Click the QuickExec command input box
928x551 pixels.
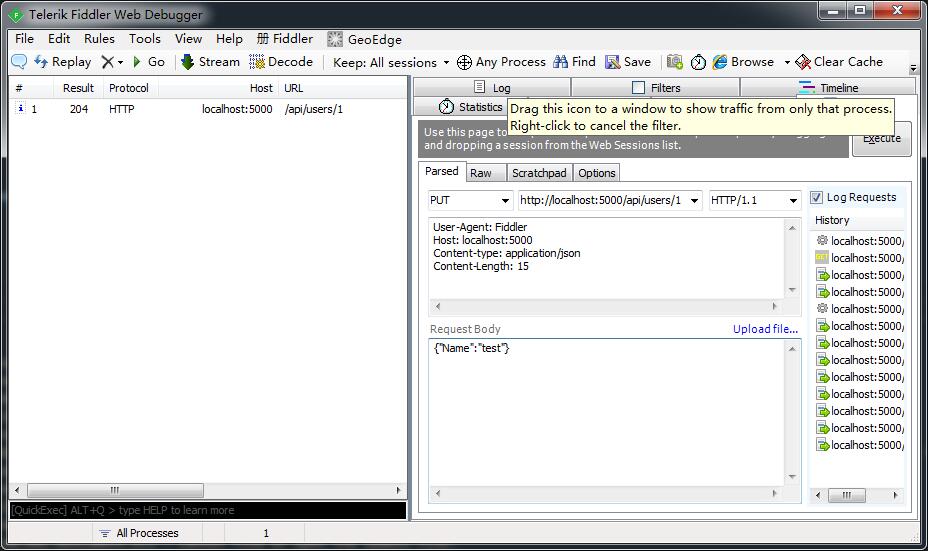point(208,510)
